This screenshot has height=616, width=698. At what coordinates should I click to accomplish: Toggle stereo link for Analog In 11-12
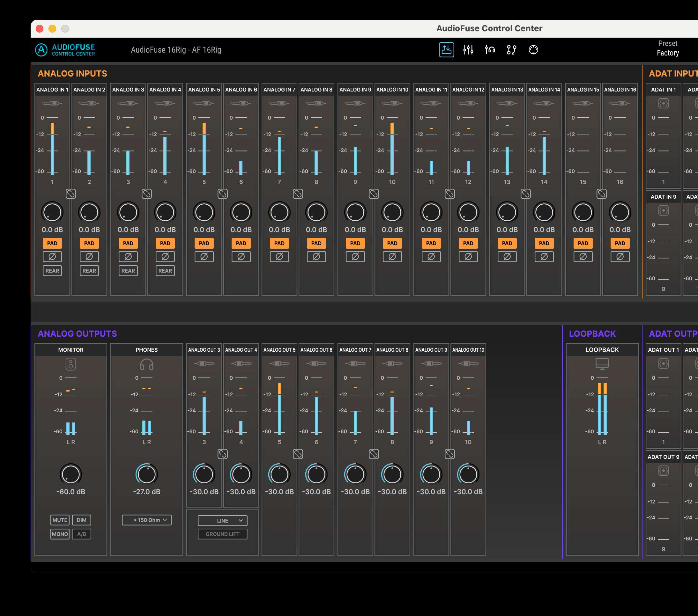[x=450, y=194]
